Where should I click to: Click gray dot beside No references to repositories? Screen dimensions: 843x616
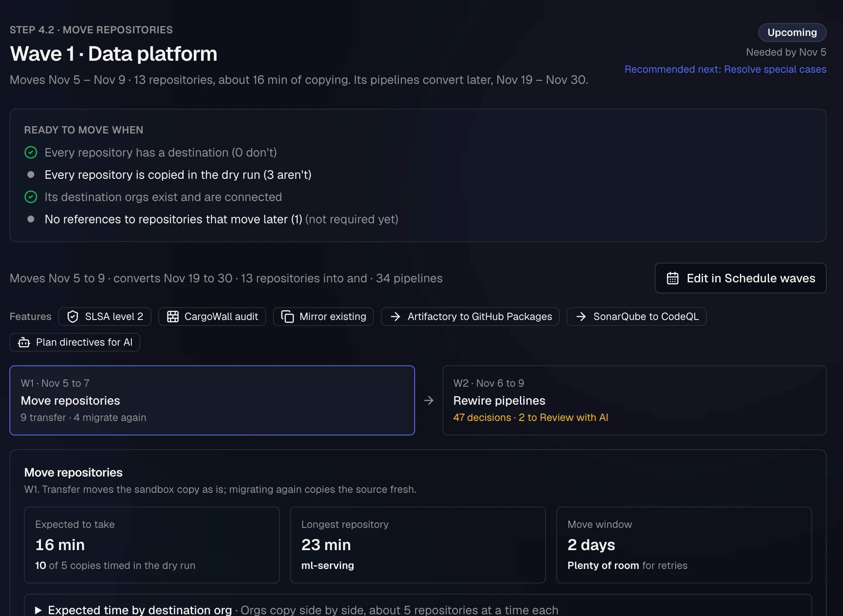coord(31,219)
